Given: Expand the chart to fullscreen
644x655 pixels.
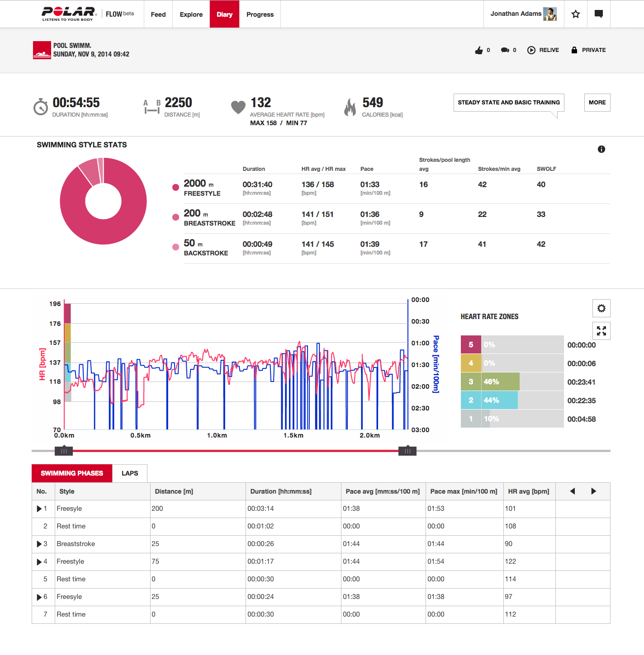Looking at the screenshot, I should coord(601,331).
